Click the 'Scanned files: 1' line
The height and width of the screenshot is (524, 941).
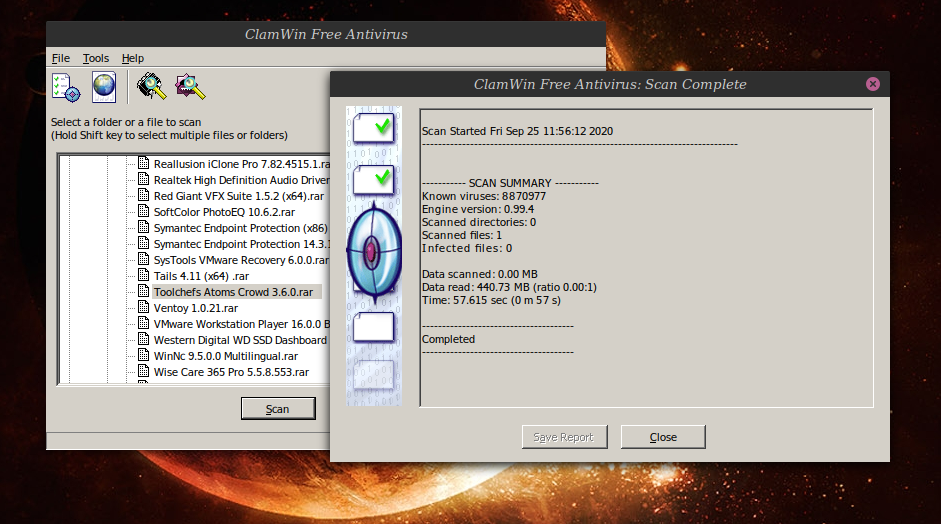[461, 235]
